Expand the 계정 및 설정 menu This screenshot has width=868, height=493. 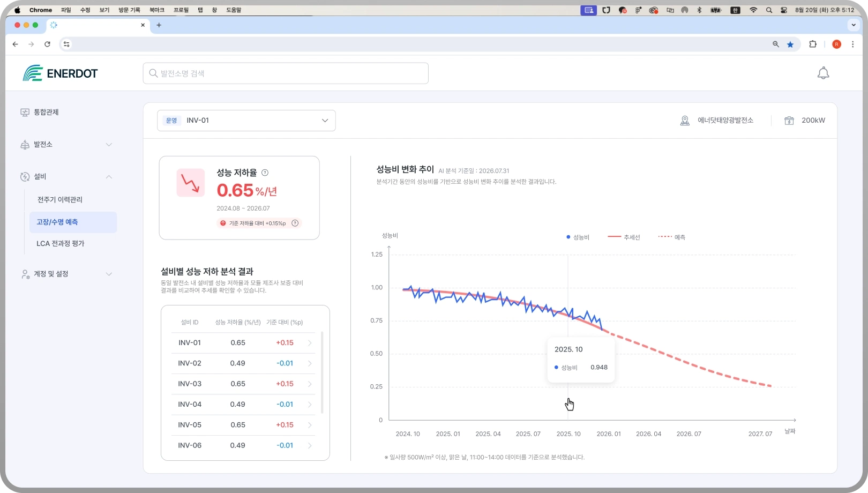tap(109, 274)
